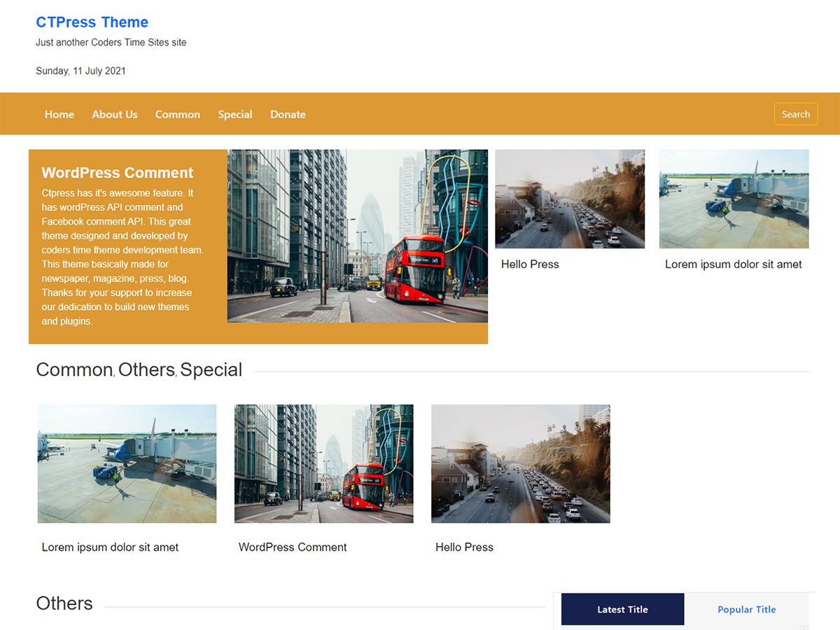Image resolution: width=840 pixels, height=630 pixels.
Task: Click the Special navigation menu item
Action: pos(234,114)
